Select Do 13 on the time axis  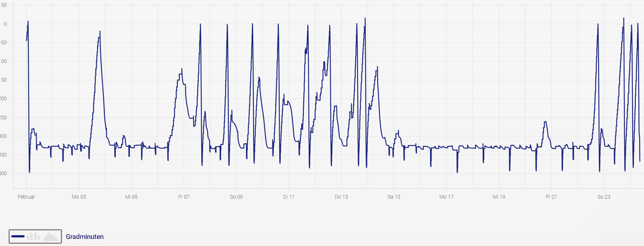click(341, 197)
